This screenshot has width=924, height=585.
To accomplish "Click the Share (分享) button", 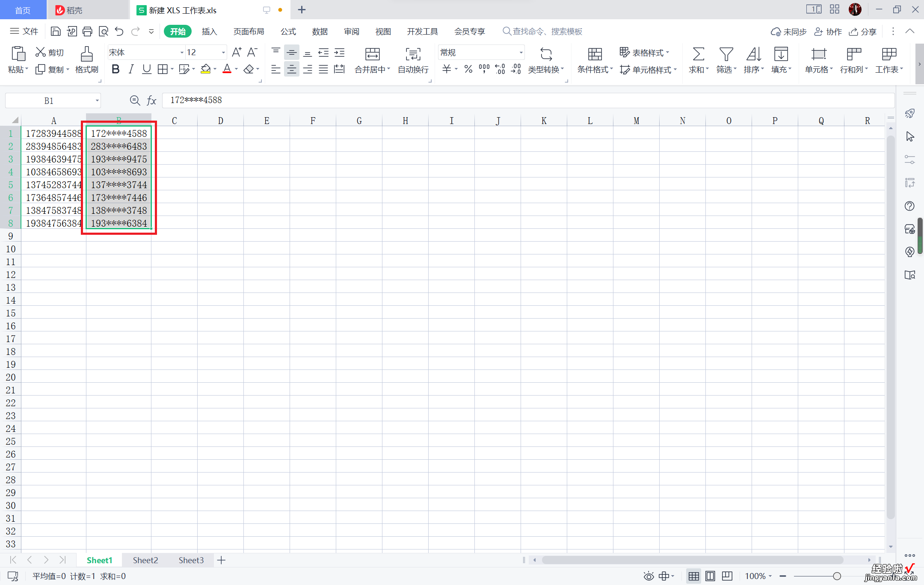I will click(x=863, y=31).
